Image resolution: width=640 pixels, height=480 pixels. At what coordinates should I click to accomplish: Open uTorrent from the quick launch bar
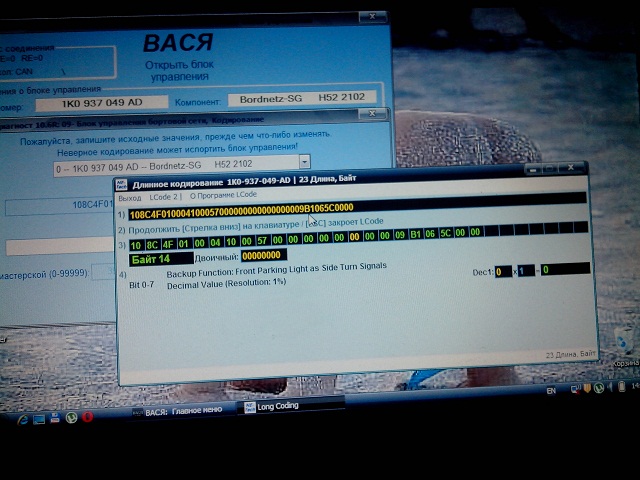(71, 418)
